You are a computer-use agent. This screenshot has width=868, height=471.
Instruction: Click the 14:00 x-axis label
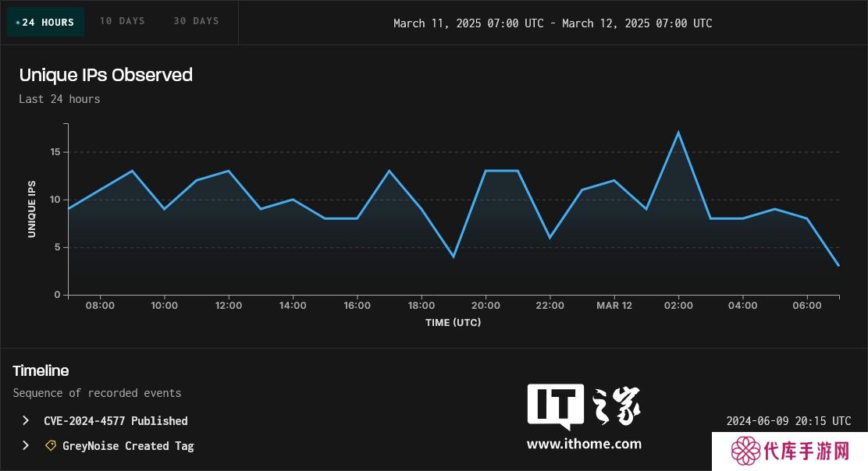pos(293,305)
